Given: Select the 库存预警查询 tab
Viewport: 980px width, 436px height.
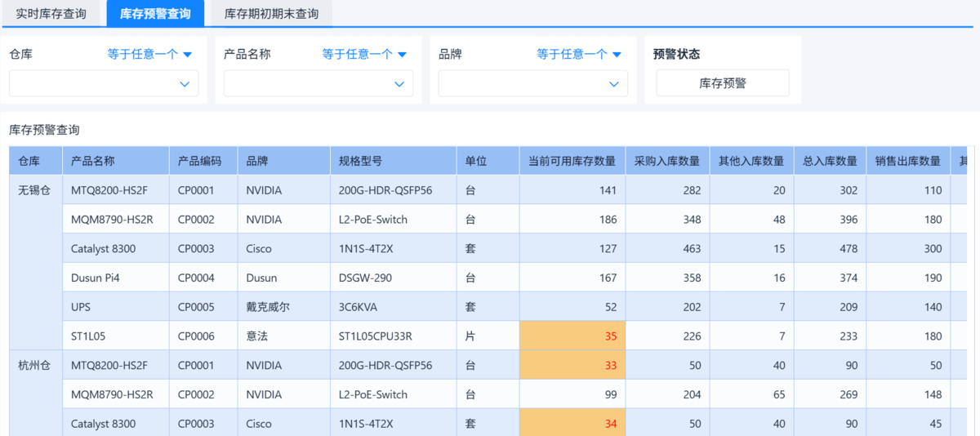Looking at the screenshot, I should 155,14.
